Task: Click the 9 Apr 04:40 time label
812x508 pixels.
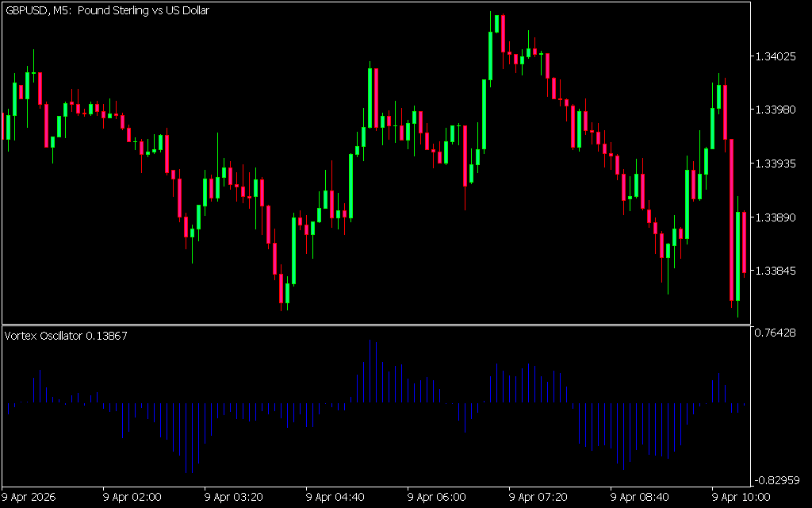Action: click(x=335, y=498)
